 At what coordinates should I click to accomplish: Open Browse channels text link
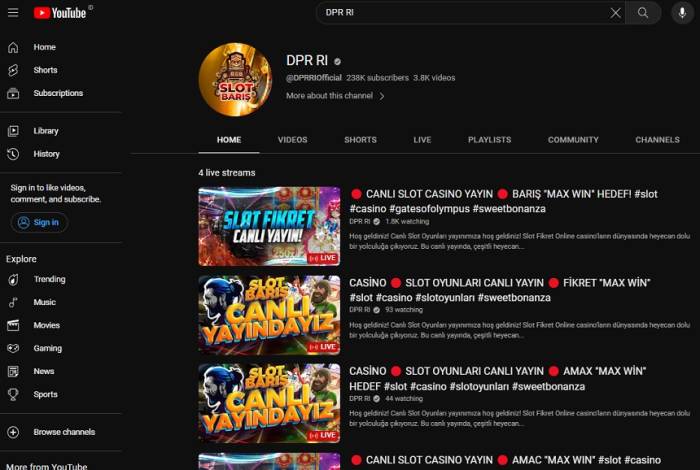click(x=64, y=432)
